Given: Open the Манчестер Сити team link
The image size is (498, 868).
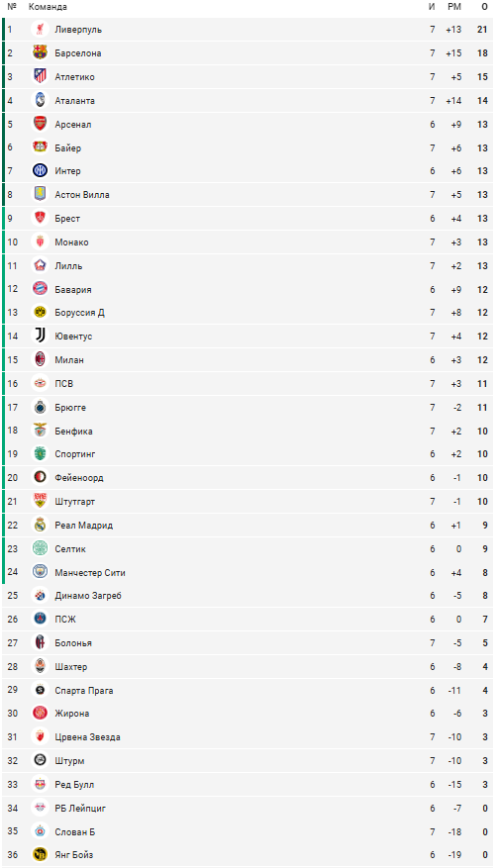Looking at the screenshot, I should 90,572.
